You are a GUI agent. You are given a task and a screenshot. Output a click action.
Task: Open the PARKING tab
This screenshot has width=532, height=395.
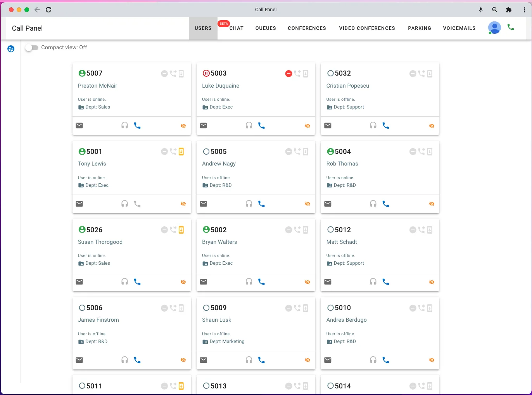point(420,28)
